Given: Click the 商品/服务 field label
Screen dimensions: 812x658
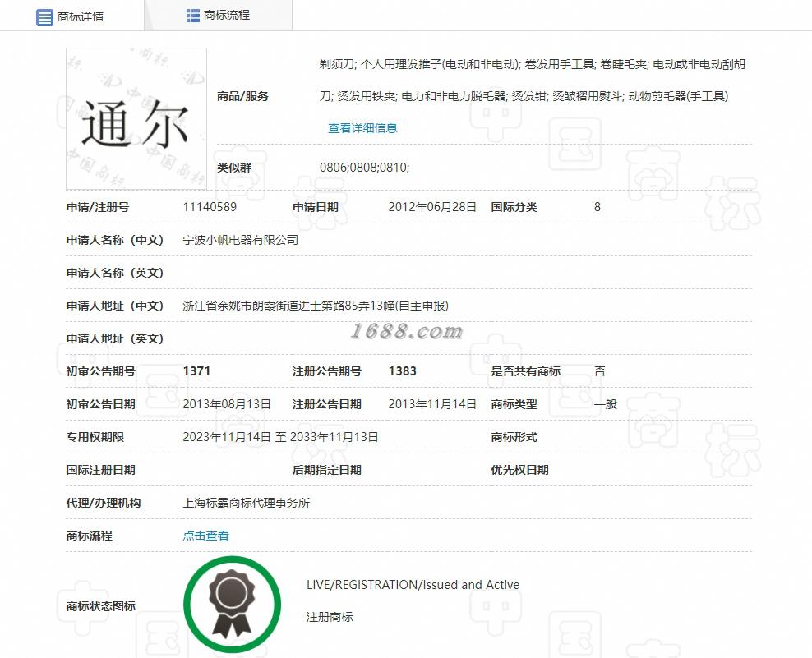Looking at the screenshot, I should [243, 96].
